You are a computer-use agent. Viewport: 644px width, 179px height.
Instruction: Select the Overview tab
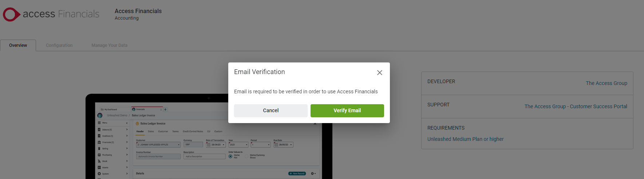[18, 45]
